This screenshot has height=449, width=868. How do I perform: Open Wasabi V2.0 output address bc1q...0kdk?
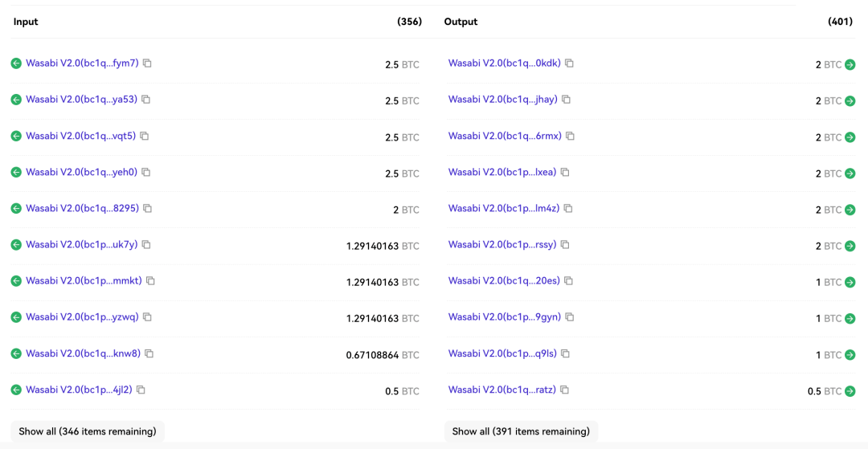[505, 63]
